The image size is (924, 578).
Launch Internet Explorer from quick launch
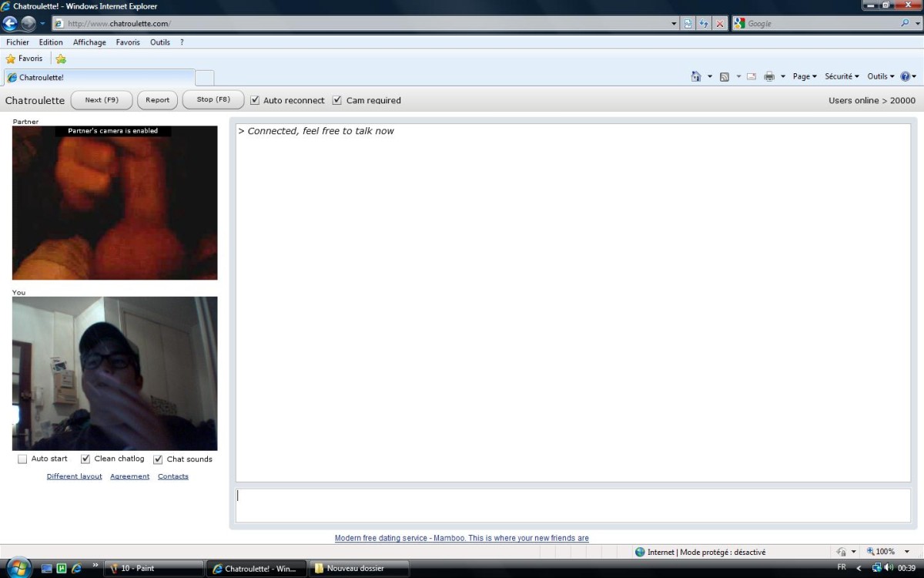point(76,569)
